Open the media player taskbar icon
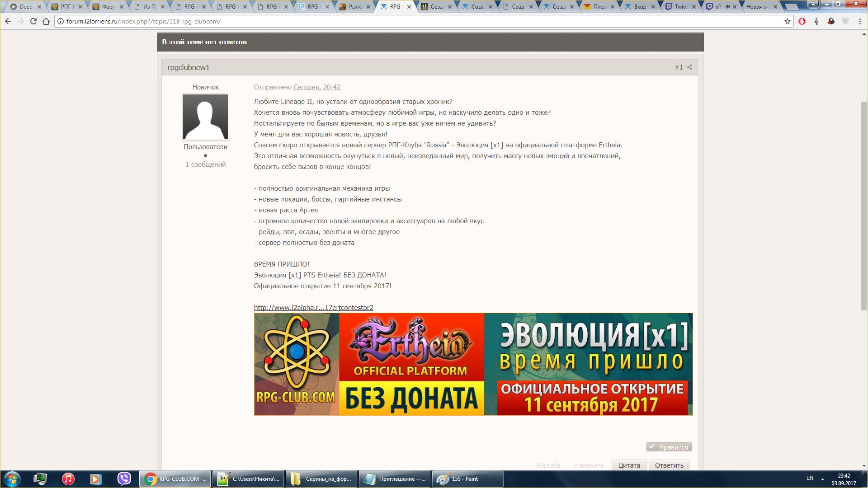This screenshot has height=488, width=868. [95, 479]
